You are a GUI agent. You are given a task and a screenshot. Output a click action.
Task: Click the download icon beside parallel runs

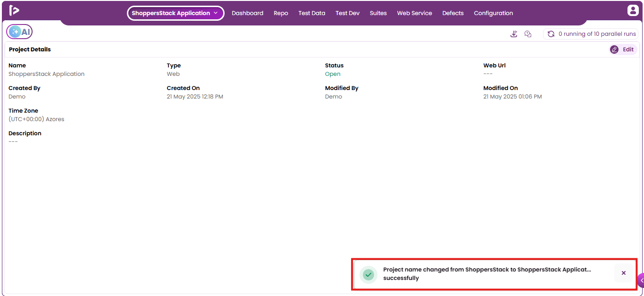(x=514, y=34)
